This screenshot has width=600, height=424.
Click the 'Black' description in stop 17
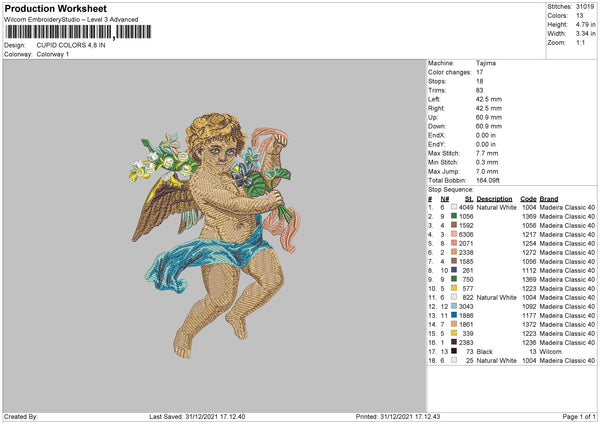pyautogui.click(x=484, y=352)
